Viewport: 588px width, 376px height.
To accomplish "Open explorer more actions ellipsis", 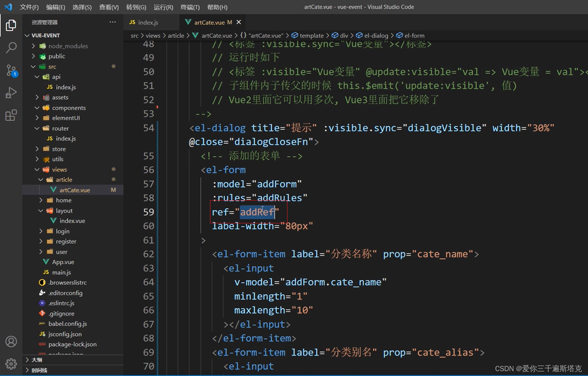I will (x=113, y=22).
